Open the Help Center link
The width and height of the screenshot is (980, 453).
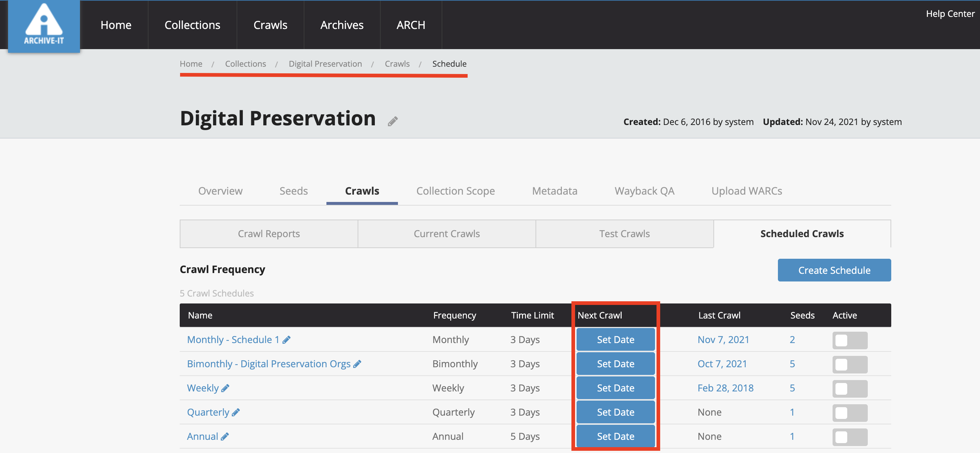pos(950,14)
